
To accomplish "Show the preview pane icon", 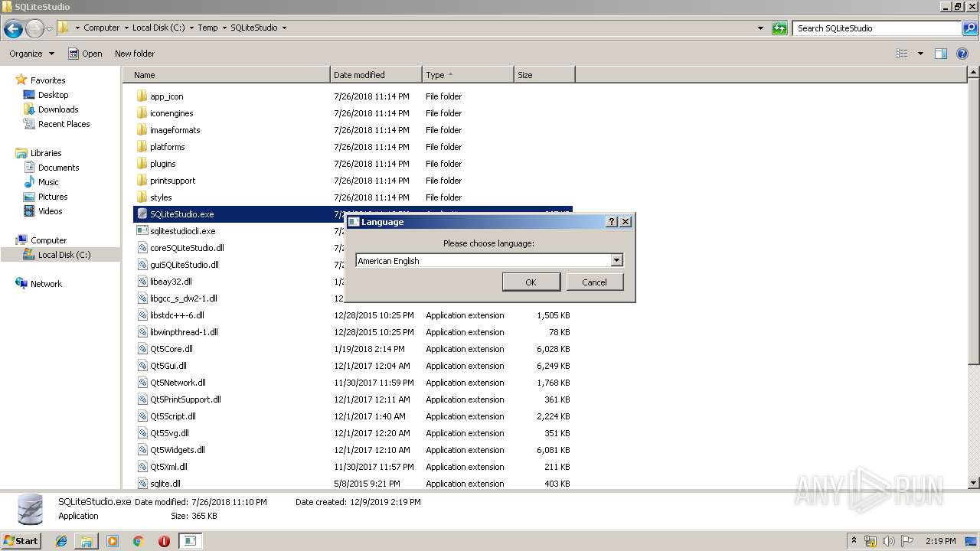I will click(x=941, y=54).
